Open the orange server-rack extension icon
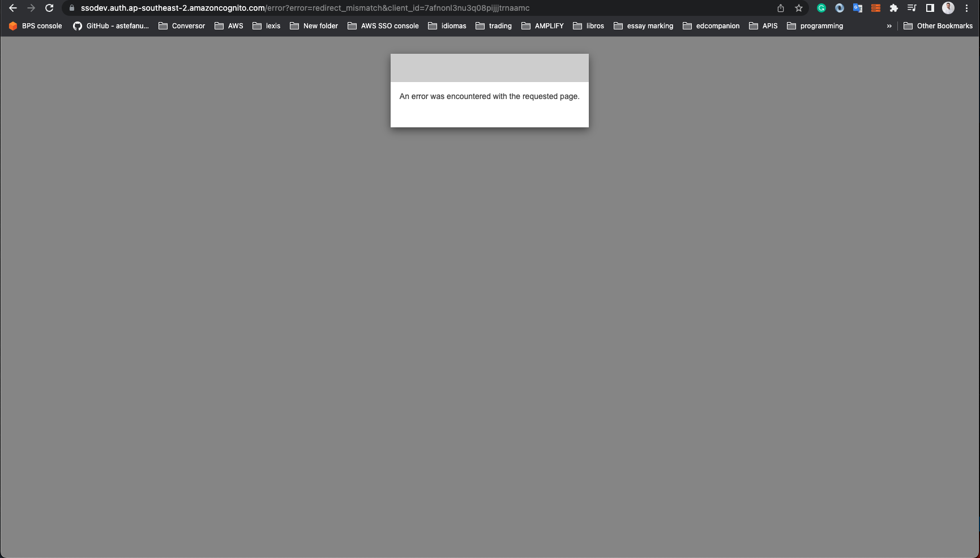 click(876, 8)
